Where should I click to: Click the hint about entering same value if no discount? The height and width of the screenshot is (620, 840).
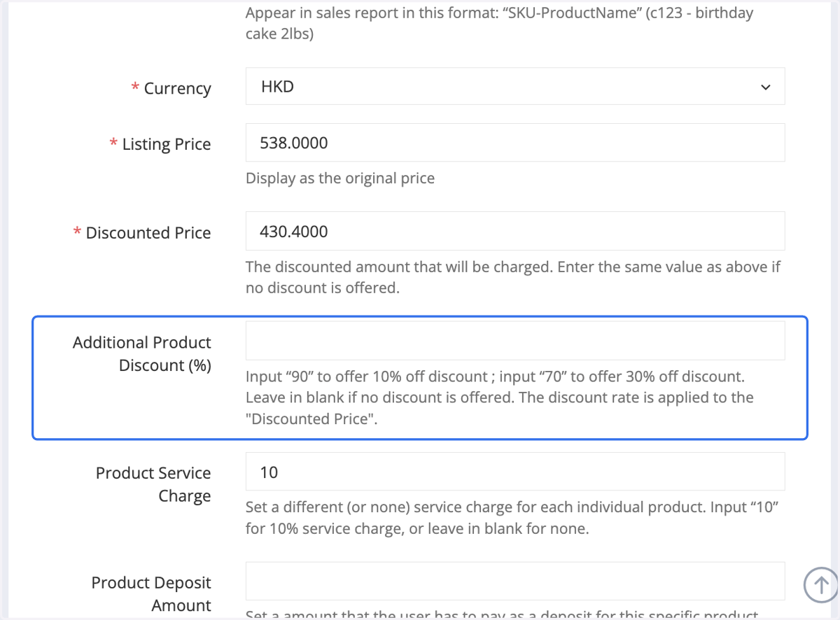pyautogui.click(x=513, y=277)
